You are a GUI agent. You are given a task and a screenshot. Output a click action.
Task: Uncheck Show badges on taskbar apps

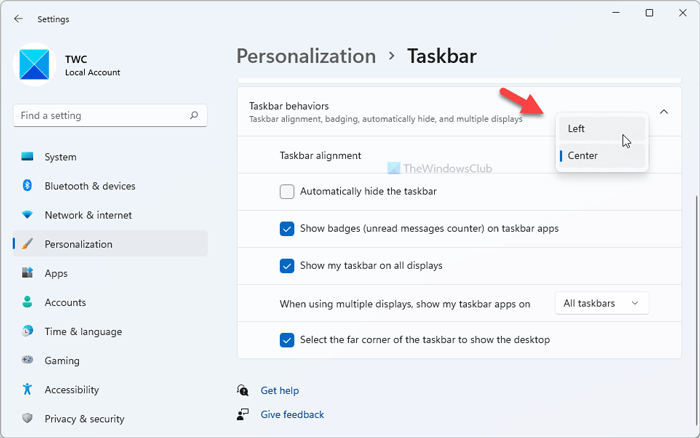tap(287, 228)
